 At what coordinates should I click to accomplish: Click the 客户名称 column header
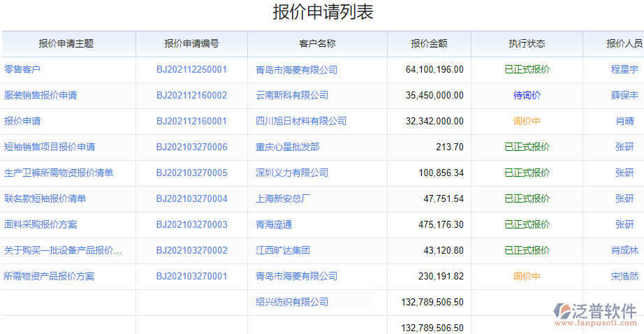(x=317, y=43)
